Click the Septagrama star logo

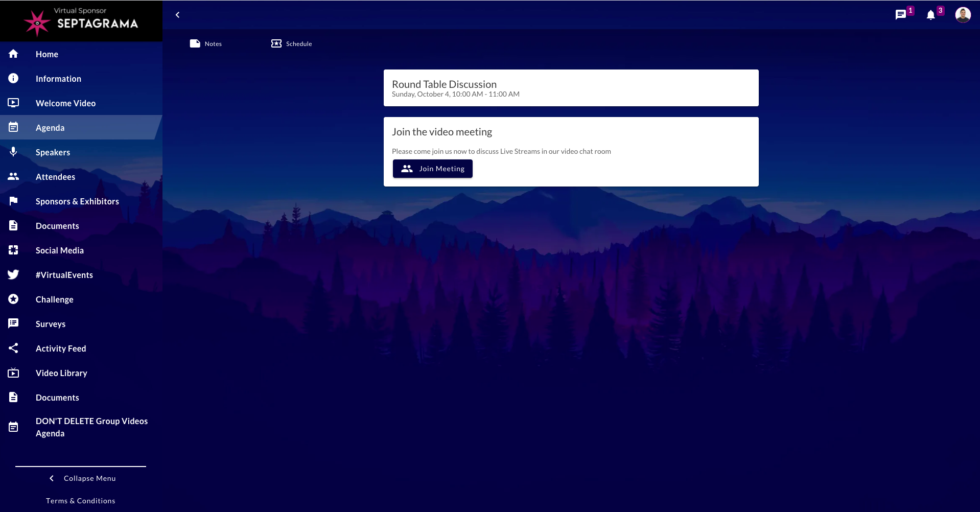[x=37, y=23]
